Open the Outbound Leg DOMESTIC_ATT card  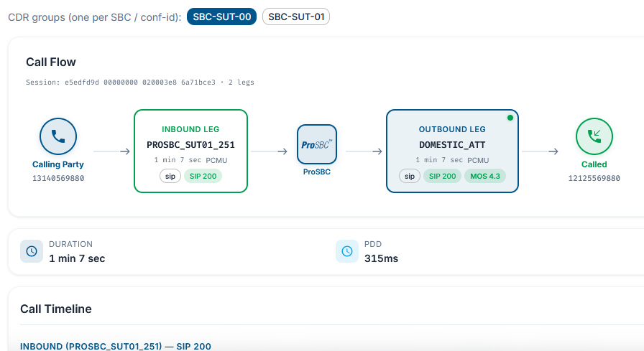tap(452, 151)
